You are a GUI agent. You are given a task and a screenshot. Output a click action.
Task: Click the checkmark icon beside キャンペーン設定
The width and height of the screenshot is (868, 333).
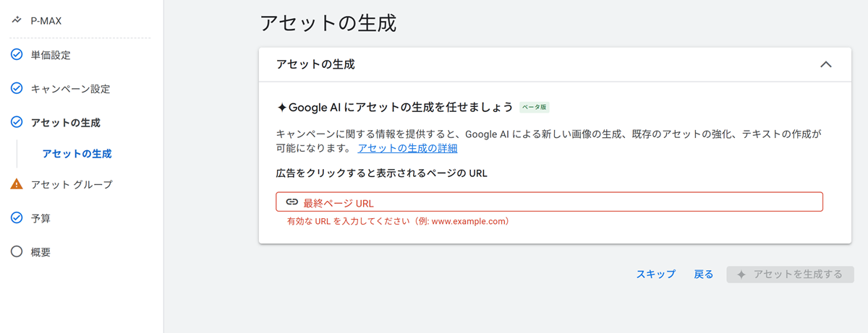point(17,89)
